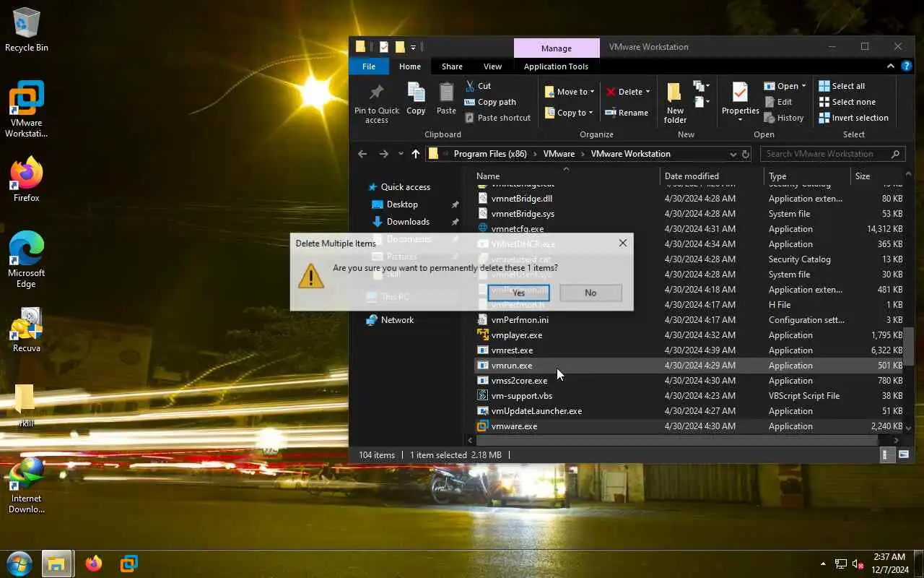Open Quick Access Toolbar customize dropdown
This screenshot has height=578, width=924.
413,47
